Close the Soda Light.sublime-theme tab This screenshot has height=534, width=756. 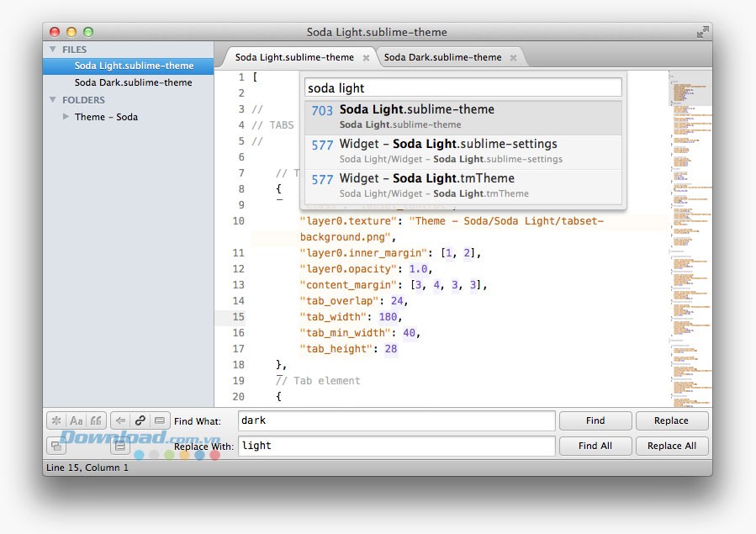366,58
